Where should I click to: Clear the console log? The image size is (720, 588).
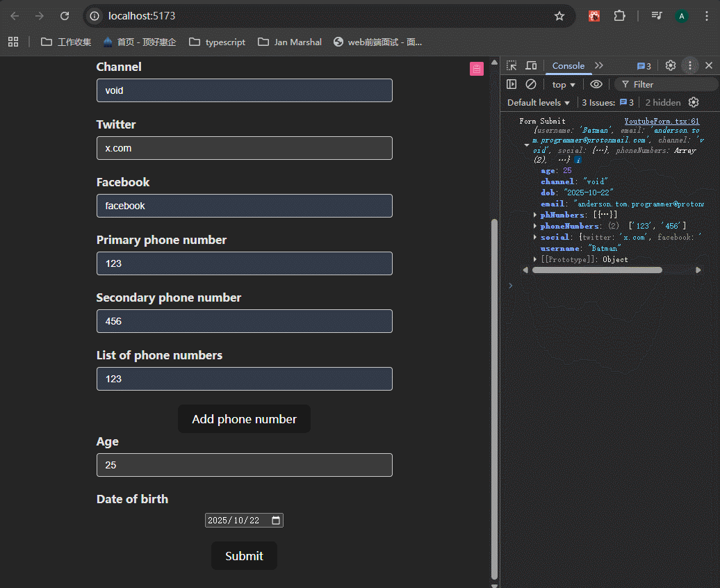coord(531,84)
